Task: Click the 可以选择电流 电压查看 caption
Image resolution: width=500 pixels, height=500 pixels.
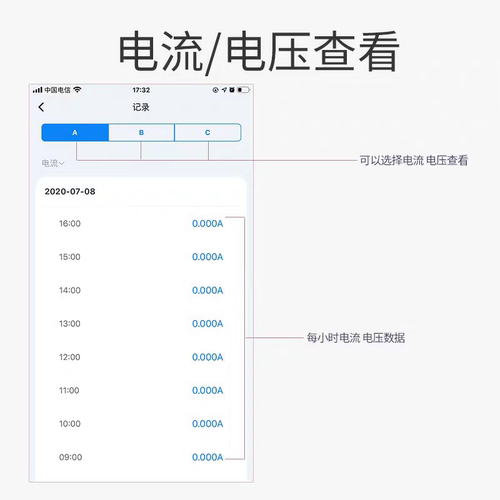Action: click(414, 160)
